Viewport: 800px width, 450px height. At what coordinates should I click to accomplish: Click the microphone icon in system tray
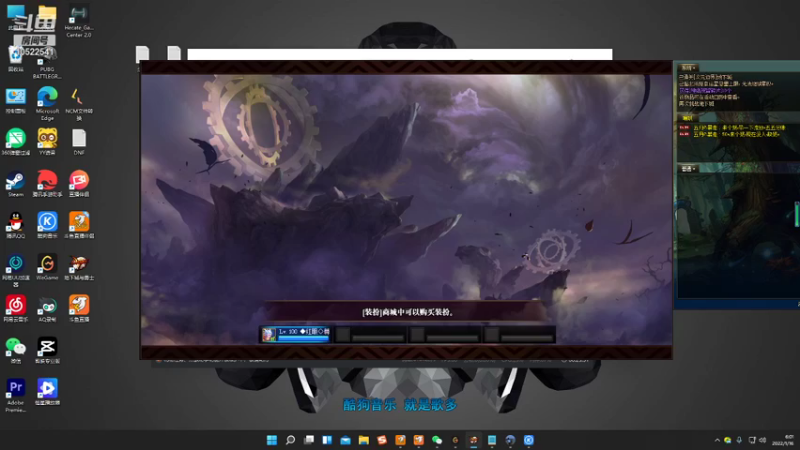(x=739, y=440)
